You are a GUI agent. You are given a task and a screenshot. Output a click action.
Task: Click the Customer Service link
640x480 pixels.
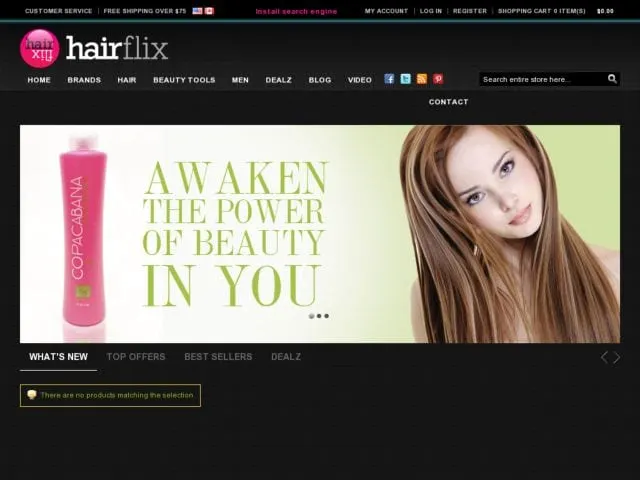pyautogui.click(x=58, y=11)
